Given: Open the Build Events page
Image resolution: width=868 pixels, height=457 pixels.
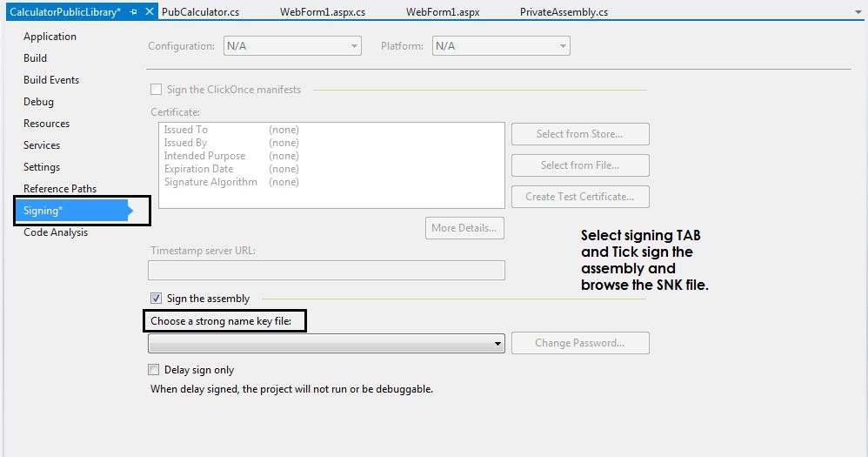Looking at the screenshot, I should [x=51, y=80].
